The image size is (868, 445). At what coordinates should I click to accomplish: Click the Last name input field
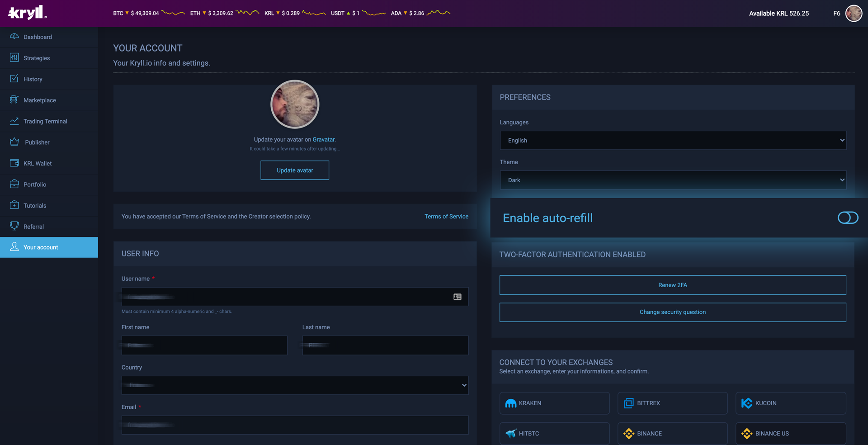385,345
